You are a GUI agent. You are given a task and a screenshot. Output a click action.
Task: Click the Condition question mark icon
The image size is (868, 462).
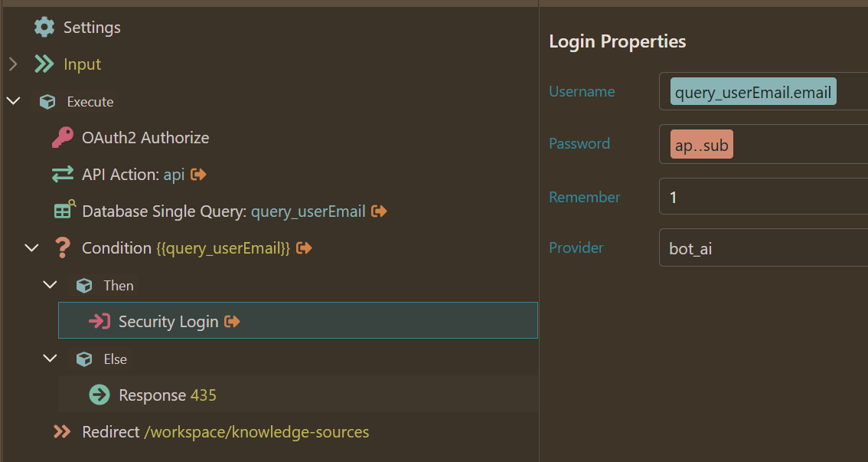click(x=63, y=248)
